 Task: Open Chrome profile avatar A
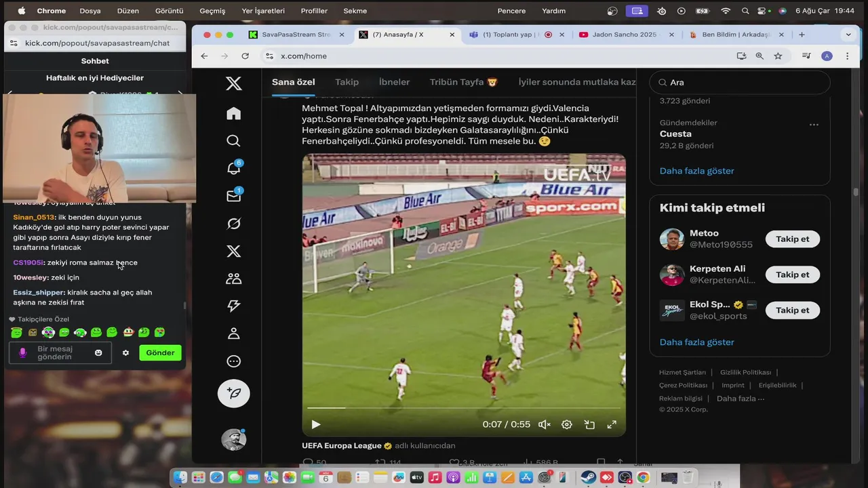click(827, 56)
